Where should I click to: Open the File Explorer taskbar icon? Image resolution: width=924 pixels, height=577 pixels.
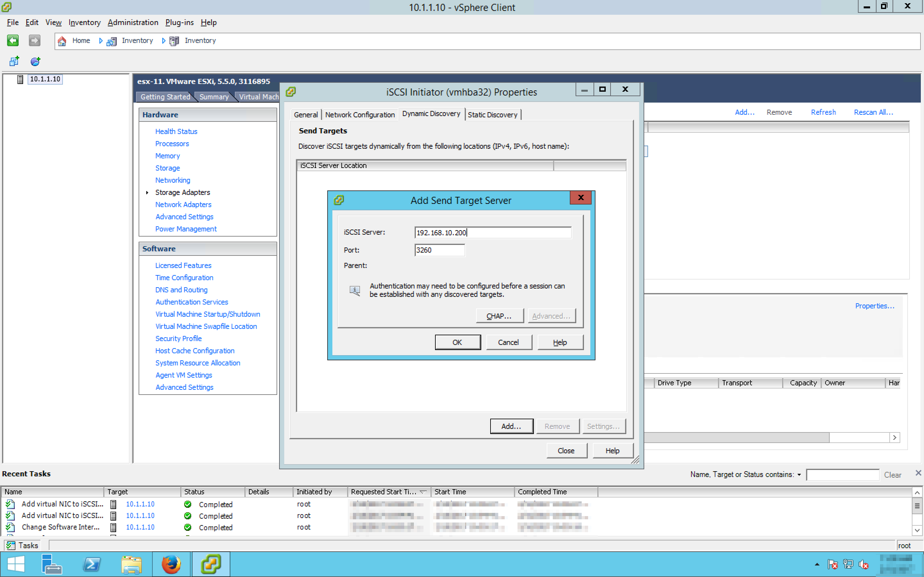click(131, 564)
